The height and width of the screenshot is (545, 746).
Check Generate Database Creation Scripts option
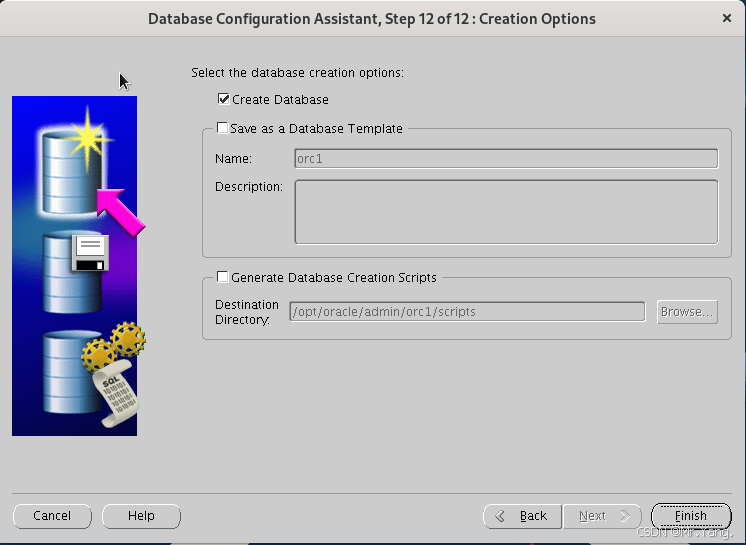coord(222,277)
